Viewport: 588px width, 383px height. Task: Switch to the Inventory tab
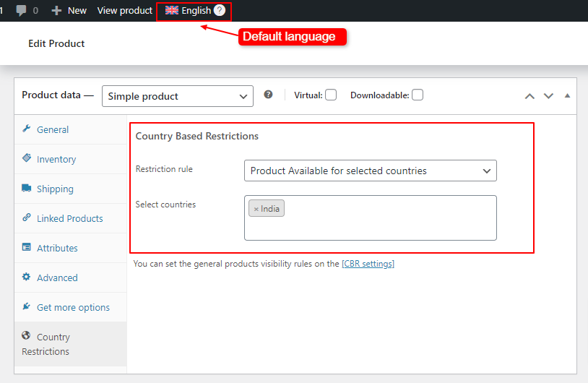56,159
